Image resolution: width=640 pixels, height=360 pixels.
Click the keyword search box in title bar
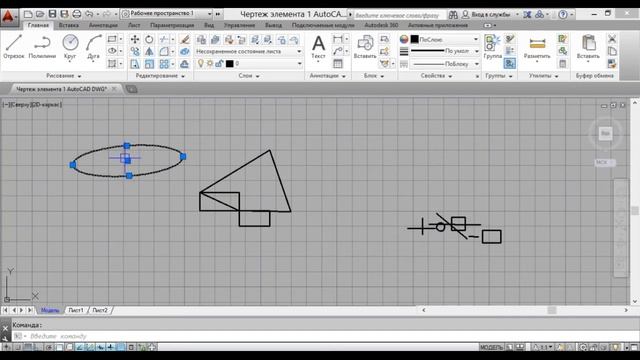(x=399, y=15)
